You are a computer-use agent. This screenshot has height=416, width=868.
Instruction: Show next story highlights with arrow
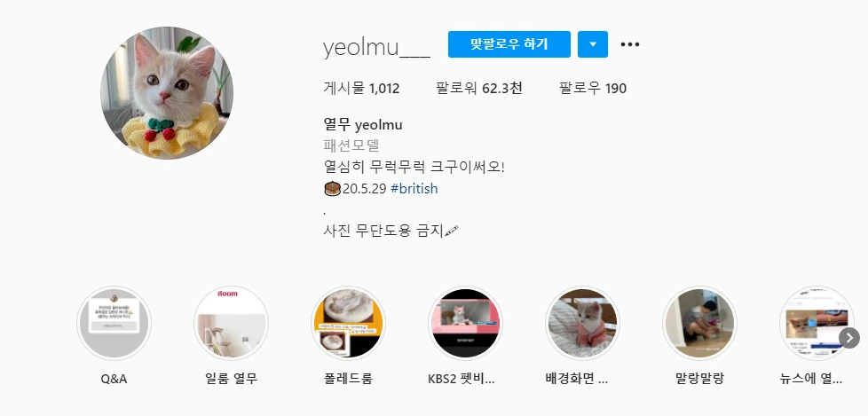(x=849, y=337)
